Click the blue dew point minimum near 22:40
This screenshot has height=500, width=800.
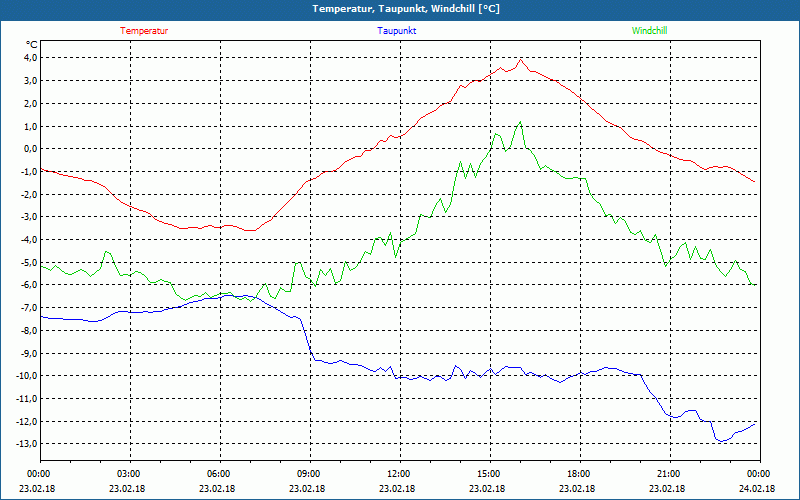722,441
